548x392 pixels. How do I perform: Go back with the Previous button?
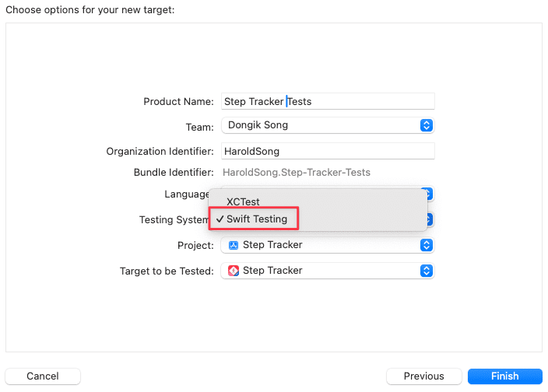(423, 376)
